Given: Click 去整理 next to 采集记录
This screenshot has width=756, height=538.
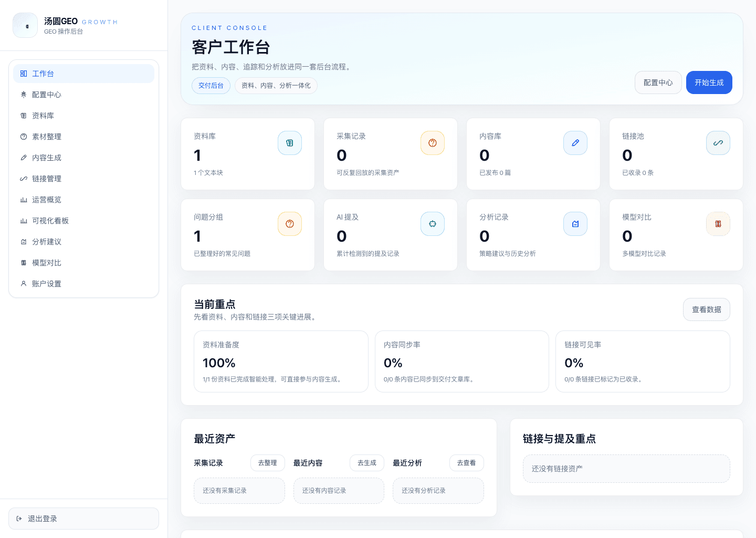Looking at the screenshot, I should [x=267, y=463].
